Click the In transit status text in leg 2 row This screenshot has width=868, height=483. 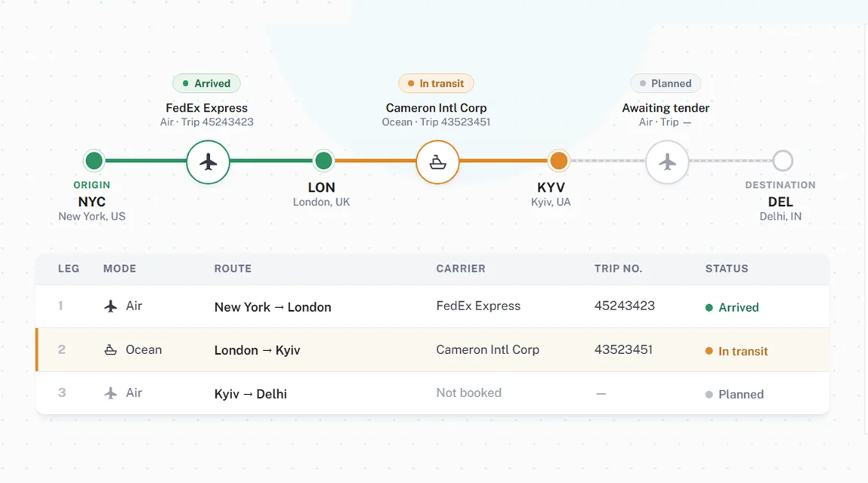[743, 352]
